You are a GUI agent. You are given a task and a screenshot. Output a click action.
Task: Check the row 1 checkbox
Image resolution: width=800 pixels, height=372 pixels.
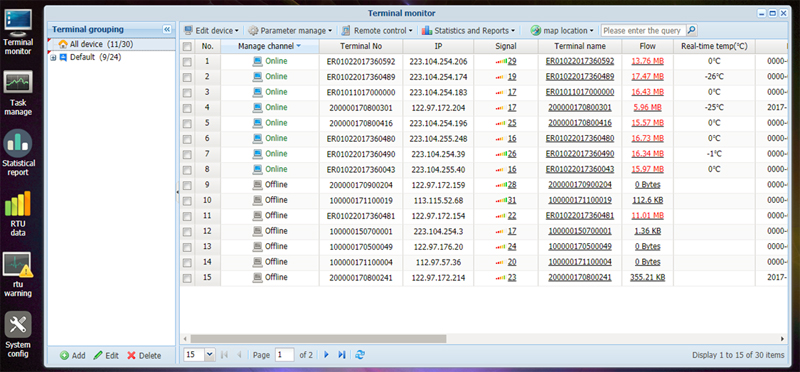click(x=187, y=62)
